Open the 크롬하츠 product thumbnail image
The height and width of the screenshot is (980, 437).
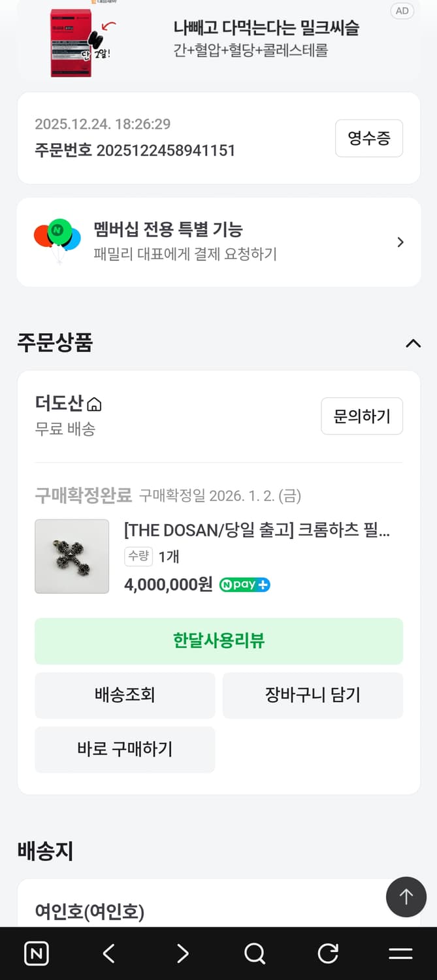point(72,556)
